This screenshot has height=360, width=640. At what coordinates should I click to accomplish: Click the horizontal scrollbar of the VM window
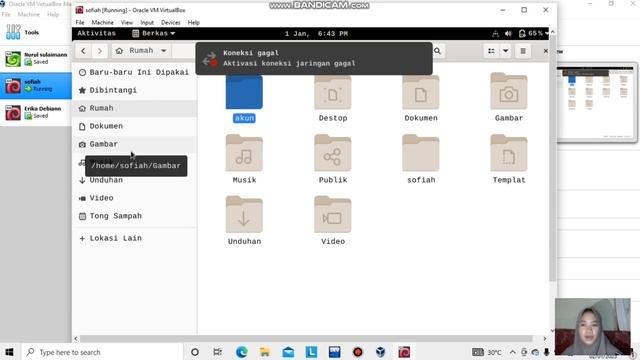pos(306,338)
